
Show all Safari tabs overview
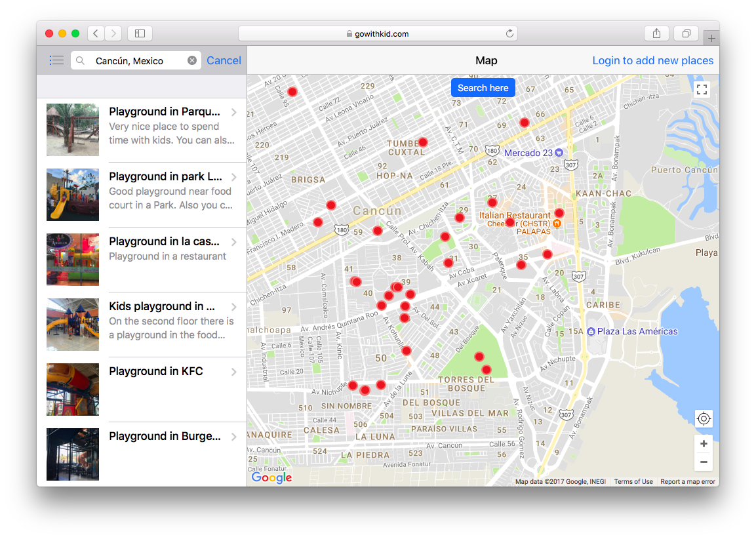[686, 33]
